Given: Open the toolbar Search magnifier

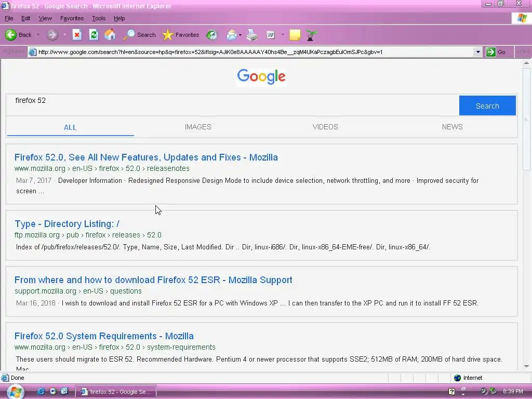Looking at the screenshot, I should coord(139,35).
